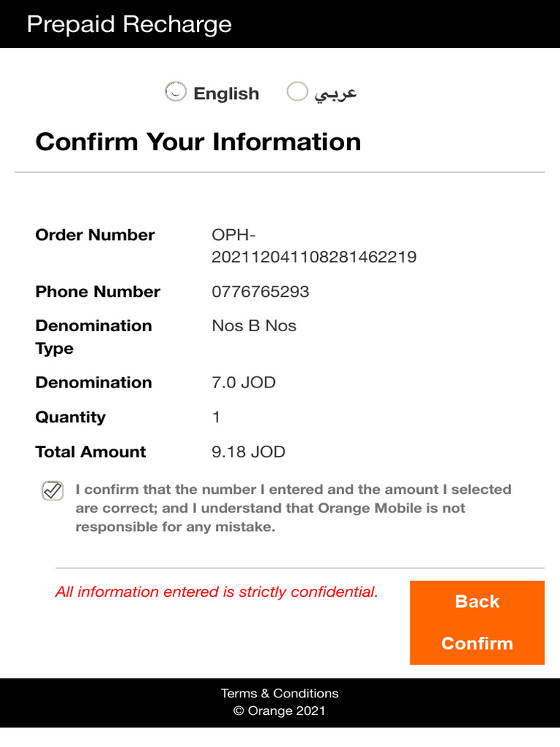Click the Total Amount field label
Viewport: 560px width, 747px height.
[90, 452]
